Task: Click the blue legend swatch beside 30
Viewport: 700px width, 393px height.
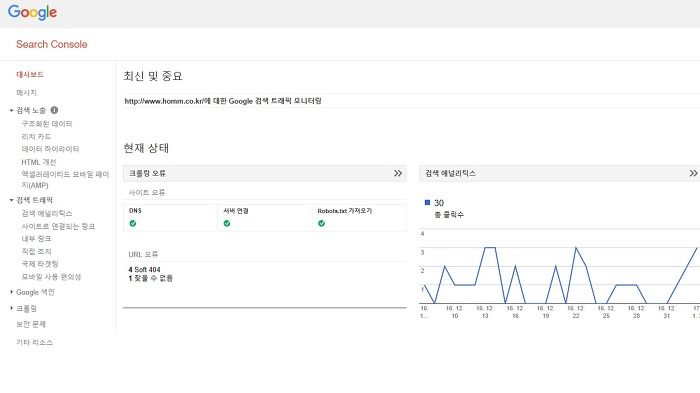Action: click(x=427, y=203)
